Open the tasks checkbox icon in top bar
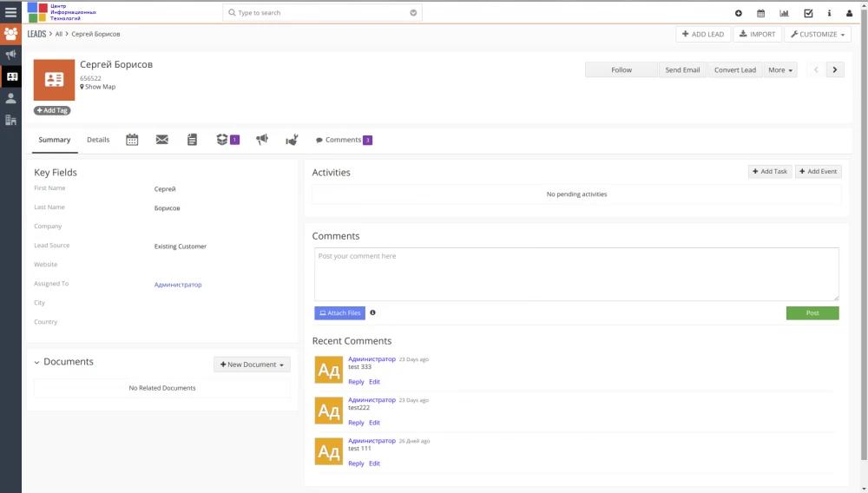The image size is (868, 493). [x=808, y=13]
